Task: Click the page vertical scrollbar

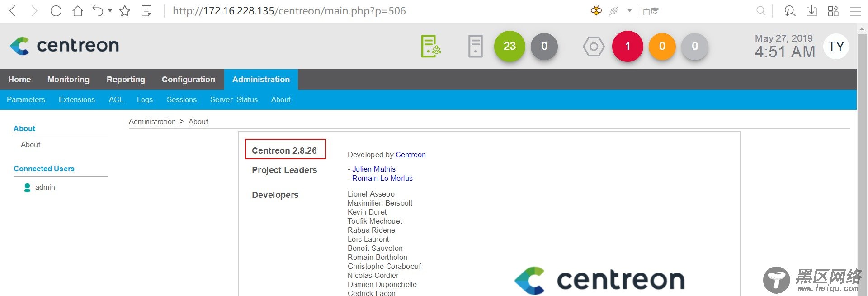Action: point(862,160)
